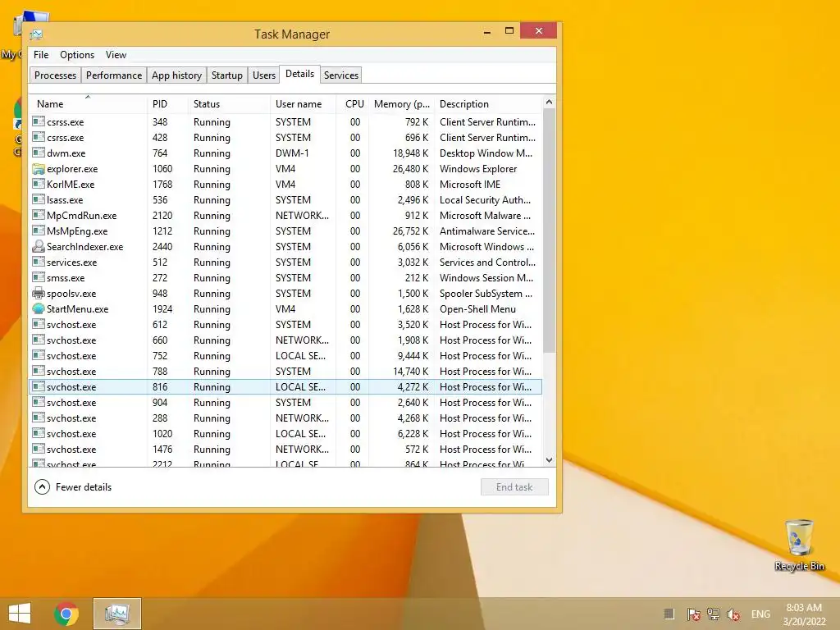Select svchost.exe with PID 904

[285, 402]
